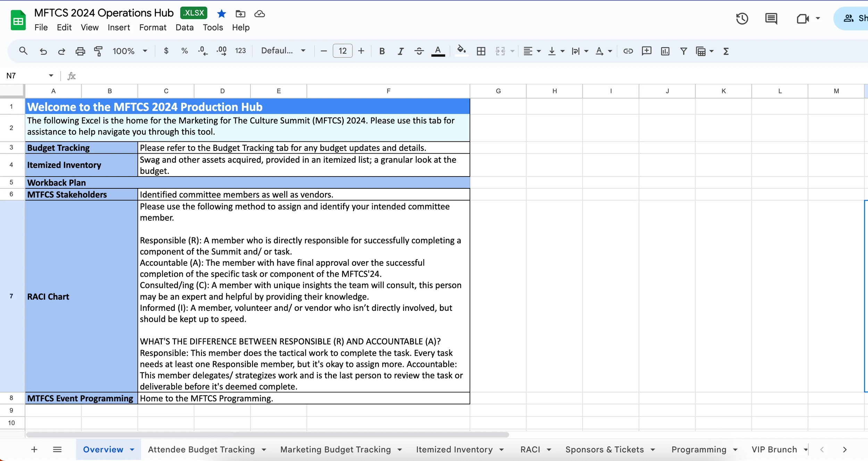Open text rotation dropdown
Viewport: 868px width, 461px height.
(603, 51)
